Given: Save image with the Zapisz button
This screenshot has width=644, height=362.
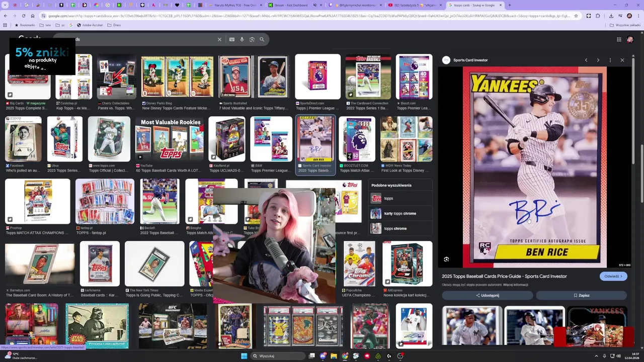Looking at the screenshot, I should pyautogui.click(x=581, y=295).
